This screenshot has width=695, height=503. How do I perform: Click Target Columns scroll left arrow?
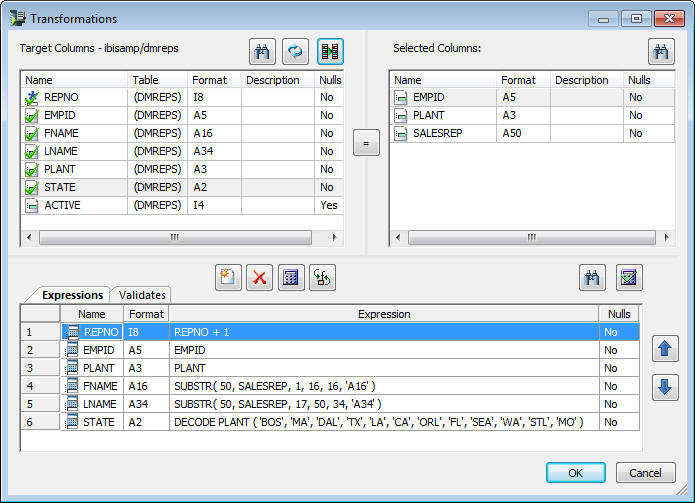pyautogui.click(x=29, y=237)
